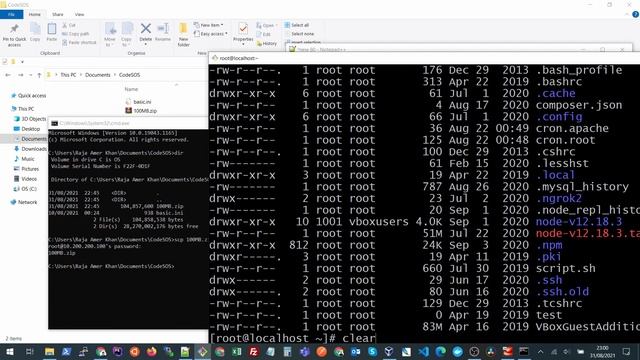This screenshot has height=360, width=640.
Task: Expand the Copy to dropdown
Action: coord(127,42)
